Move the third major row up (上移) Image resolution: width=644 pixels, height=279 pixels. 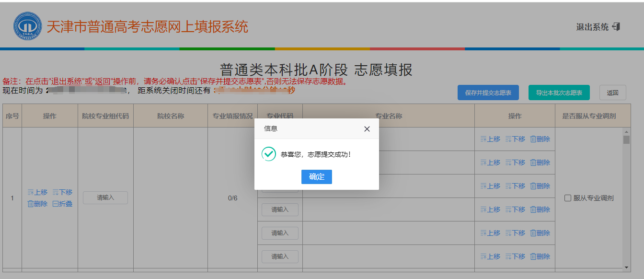click(490, 186)
